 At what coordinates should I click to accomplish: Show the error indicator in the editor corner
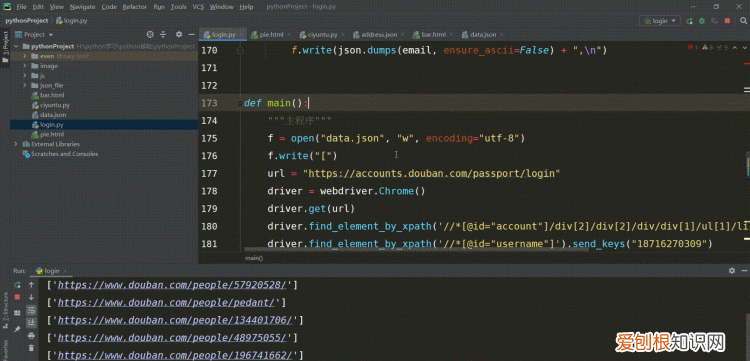(x=692, y=47)
